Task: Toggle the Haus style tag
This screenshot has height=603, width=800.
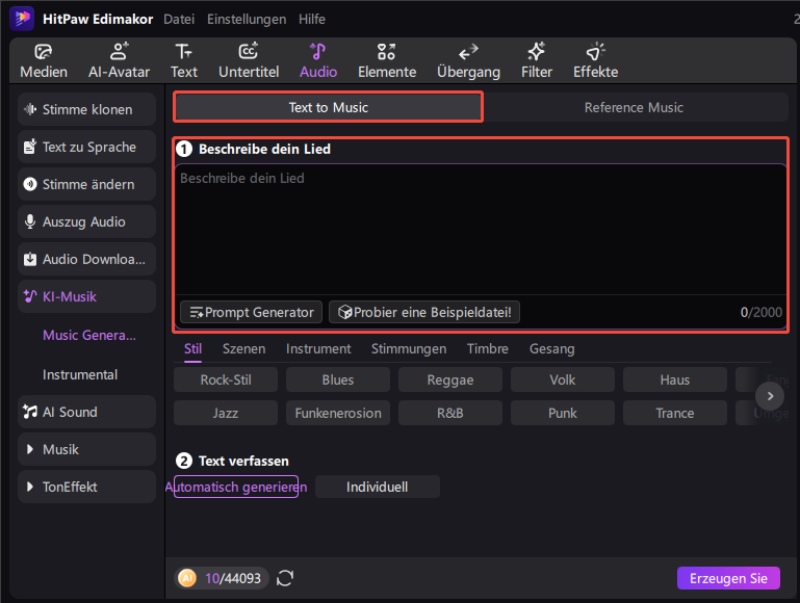Action: coord(674,380)
